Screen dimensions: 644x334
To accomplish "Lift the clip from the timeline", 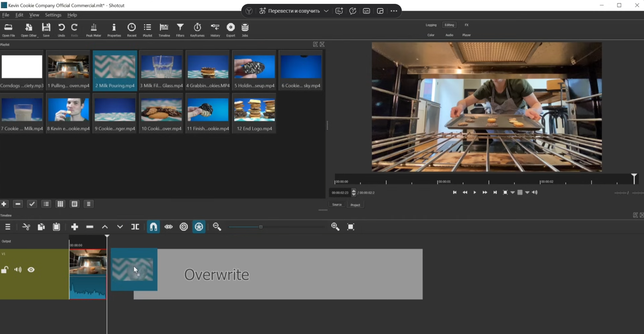I will pos(105,227).
